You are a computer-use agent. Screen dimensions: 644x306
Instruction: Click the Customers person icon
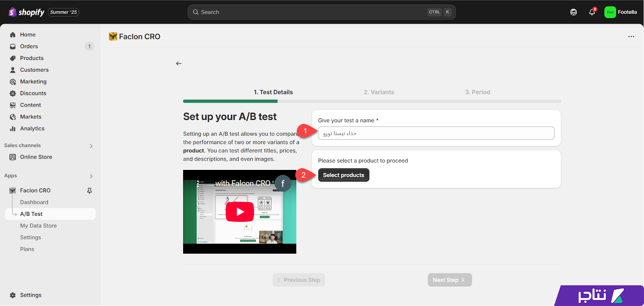[x=13, y=70]
